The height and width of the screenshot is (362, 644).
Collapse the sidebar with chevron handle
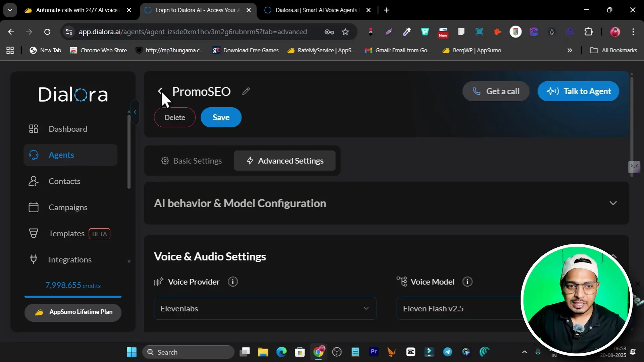click(135, 112)
